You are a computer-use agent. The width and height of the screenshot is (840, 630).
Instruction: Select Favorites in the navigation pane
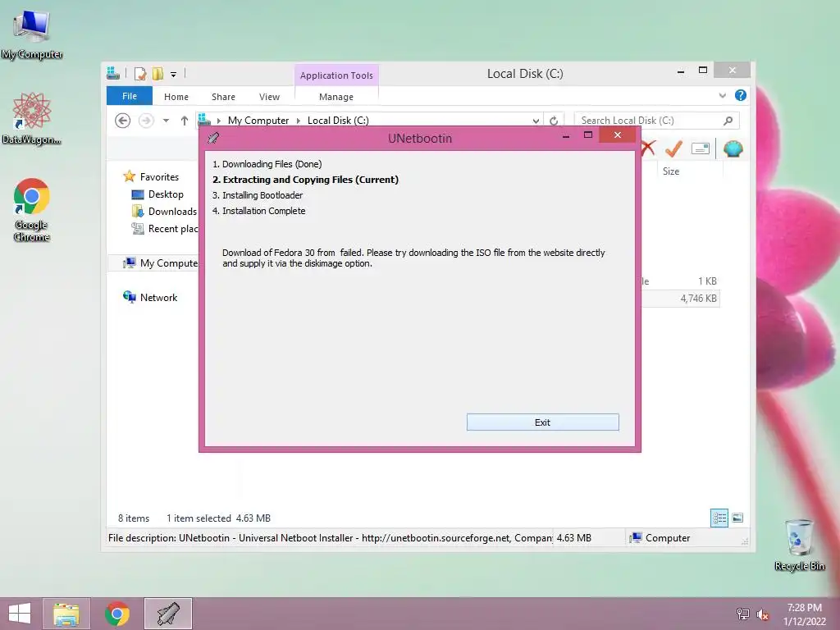click(x=159, y=177)
